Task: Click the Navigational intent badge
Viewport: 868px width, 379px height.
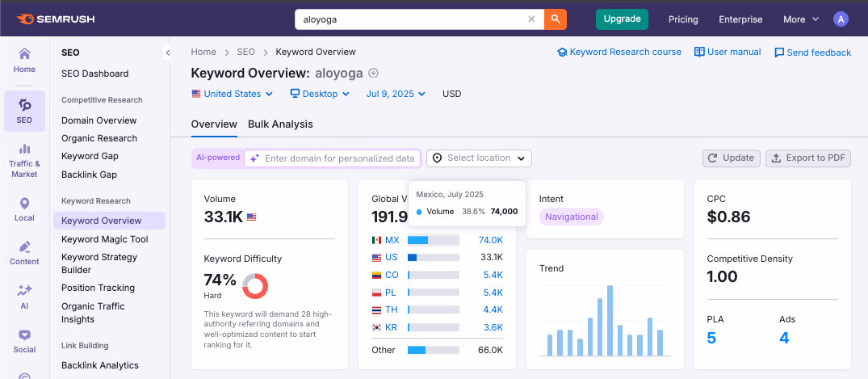Action: point(572,217)
